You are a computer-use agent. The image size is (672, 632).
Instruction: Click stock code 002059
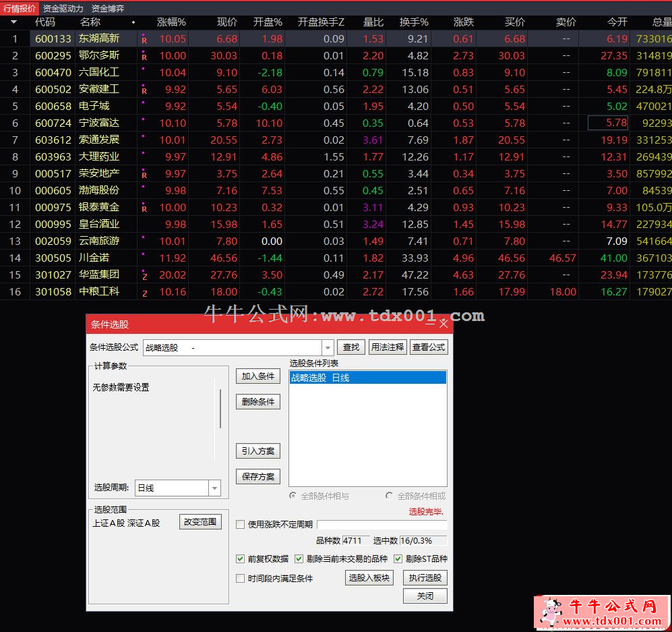[x=53, y=241]
